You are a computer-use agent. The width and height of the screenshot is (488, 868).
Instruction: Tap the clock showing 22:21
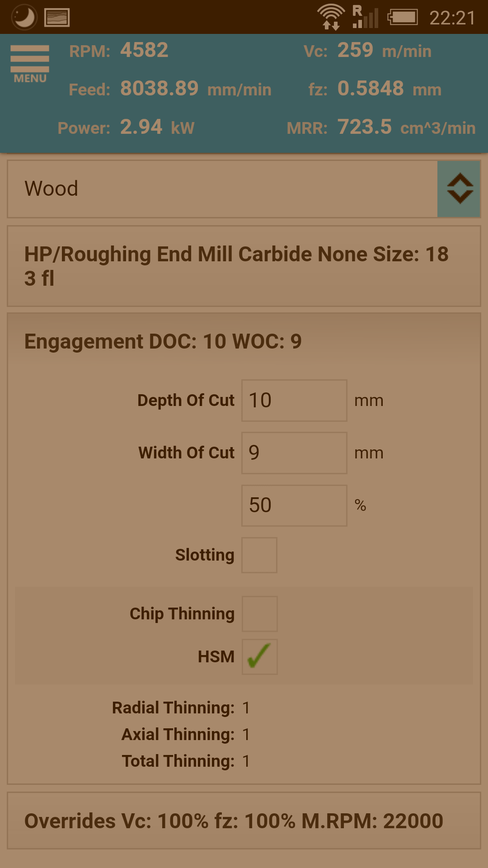click(452, 18)
